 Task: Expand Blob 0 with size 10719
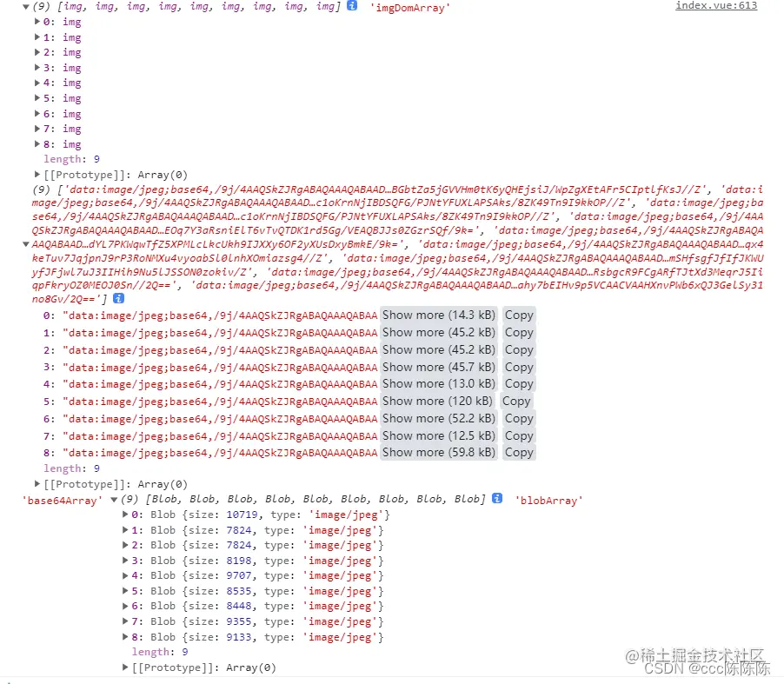click(125, 514)
